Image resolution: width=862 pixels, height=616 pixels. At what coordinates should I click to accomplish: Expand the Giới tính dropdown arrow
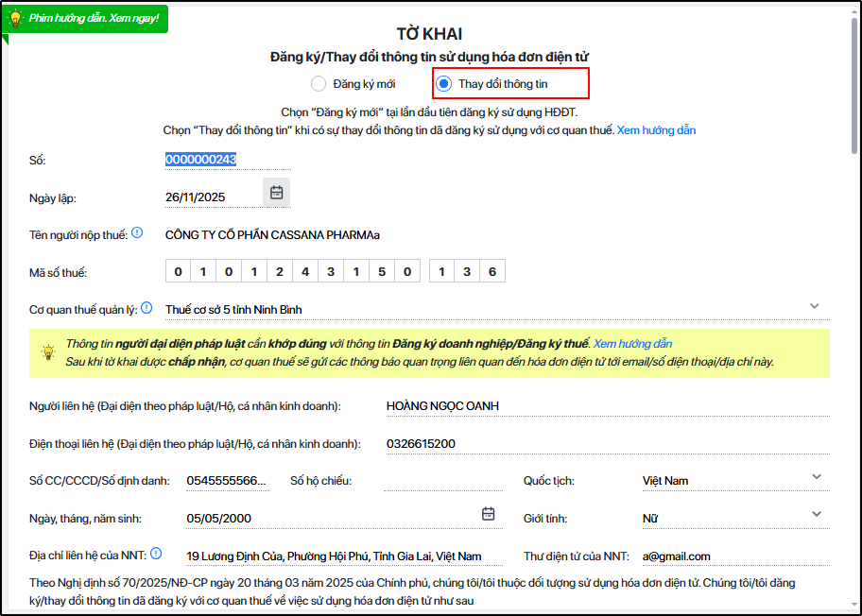pos(817,514)
